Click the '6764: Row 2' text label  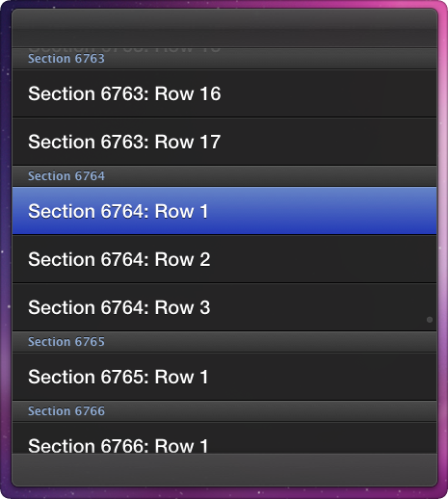click(x=155, y=259)
